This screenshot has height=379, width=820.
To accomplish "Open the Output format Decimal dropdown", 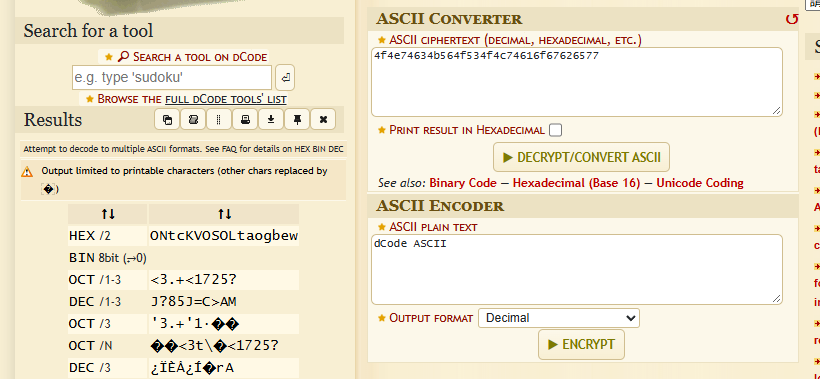I will point(559,318).
